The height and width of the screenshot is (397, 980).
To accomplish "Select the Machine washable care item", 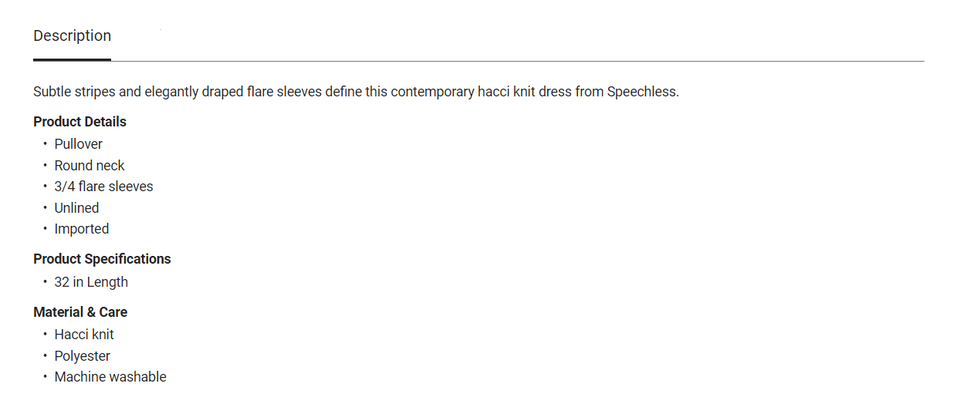I will pos(110,377).
